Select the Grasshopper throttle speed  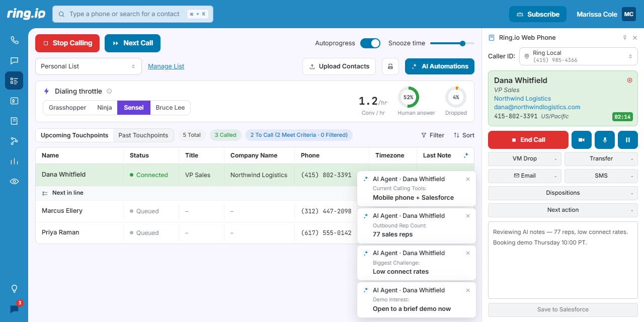[67, 108]
